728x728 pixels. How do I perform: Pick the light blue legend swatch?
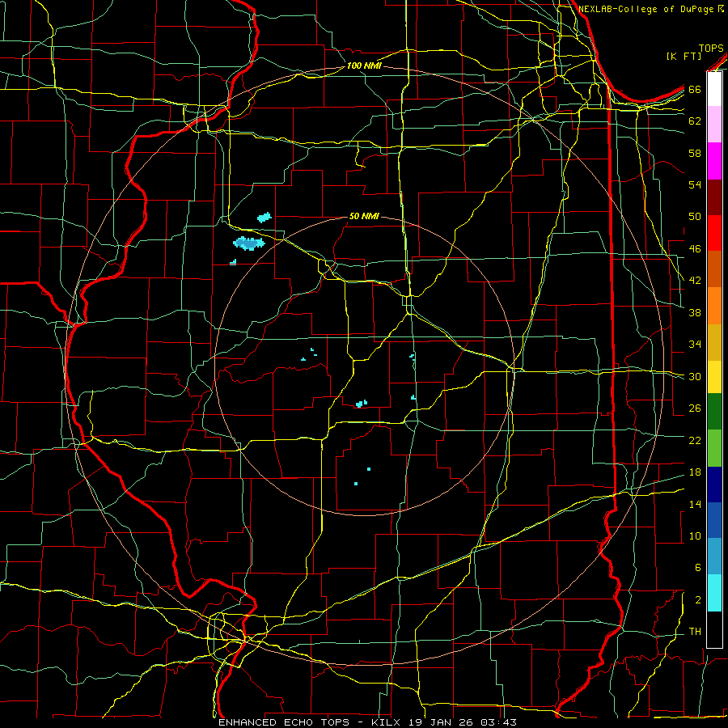[714, 557]
